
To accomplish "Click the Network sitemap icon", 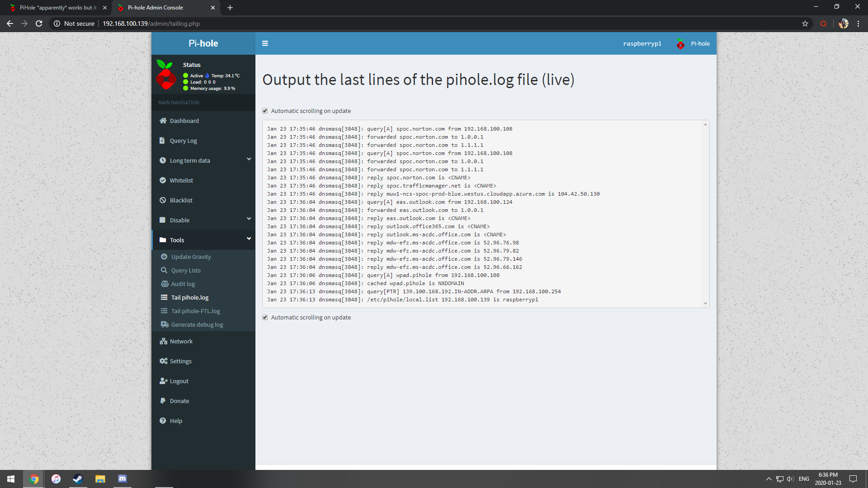I will 163,341.
